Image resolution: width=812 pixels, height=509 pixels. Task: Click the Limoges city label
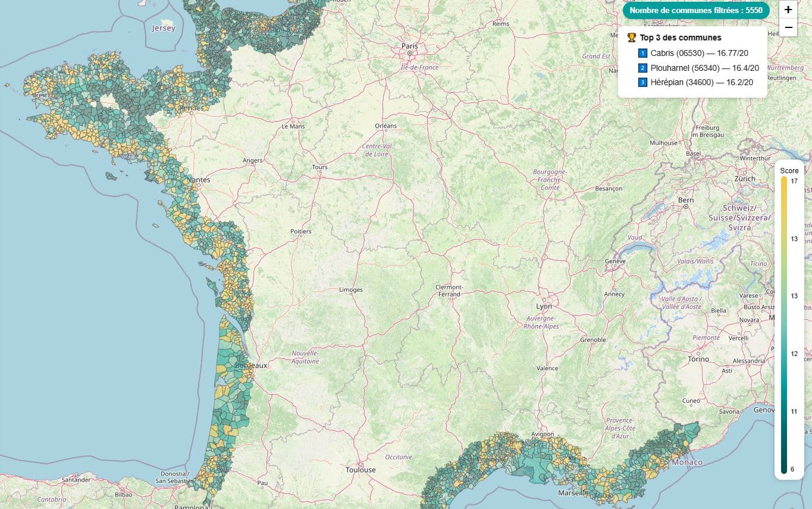click(x=351, y=290)
